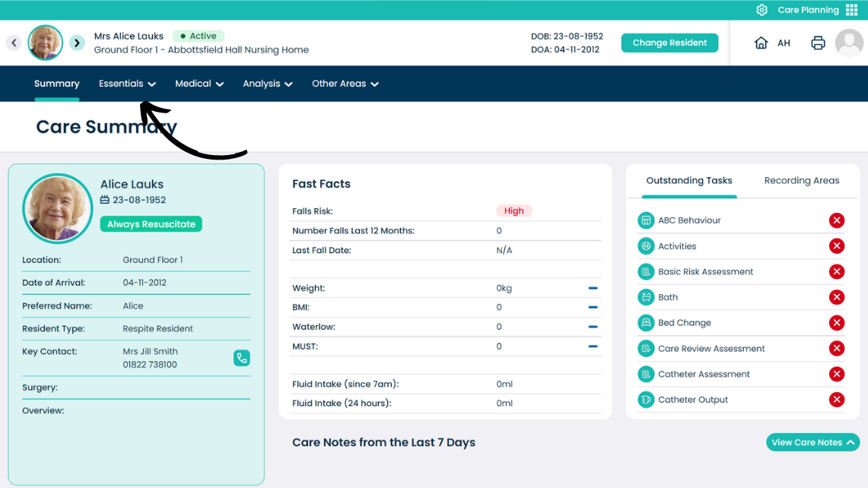Click the BMI trend dash indicator
The image size is (868, 488).
tap(593, 307)
